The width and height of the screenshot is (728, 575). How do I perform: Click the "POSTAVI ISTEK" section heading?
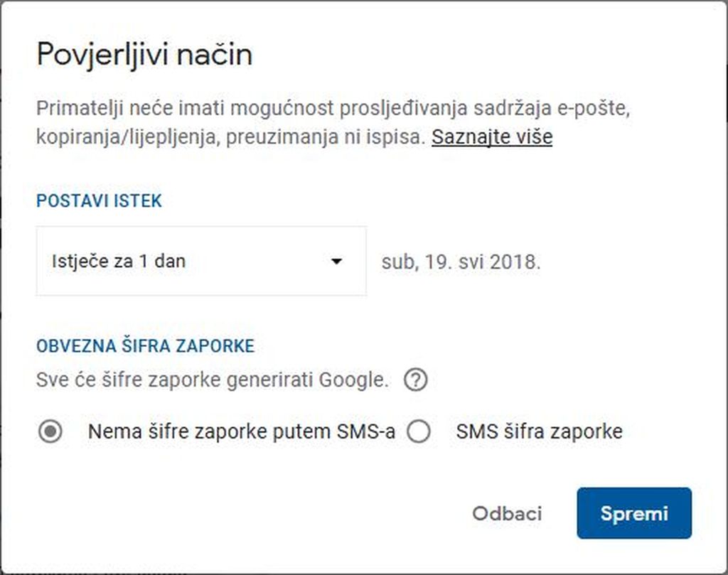pos(99,201)
